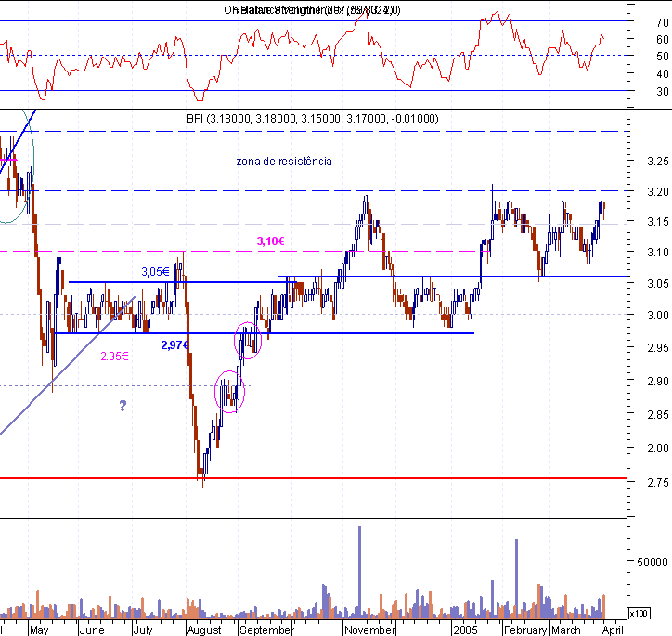Click the 2005 year label on axis
The image size is (672, 636).
[x=465, y=630]
